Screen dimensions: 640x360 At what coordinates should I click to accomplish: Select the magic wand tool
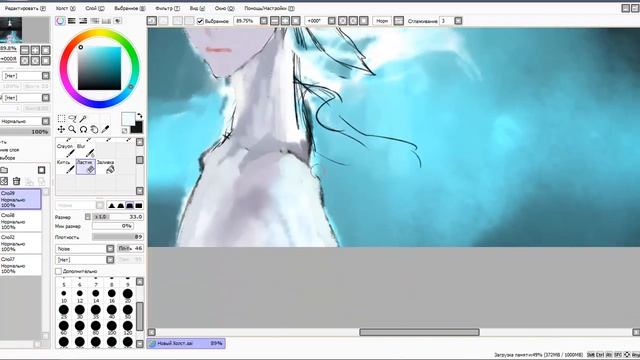point(83,119)
